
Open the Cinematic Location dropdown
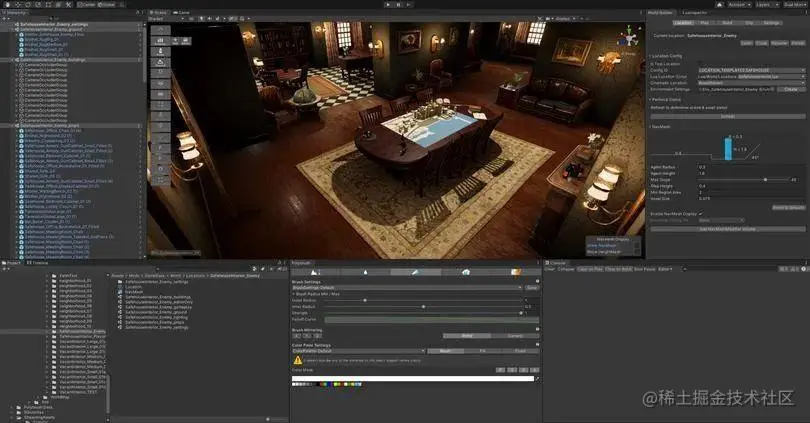[x=752, y=83]
